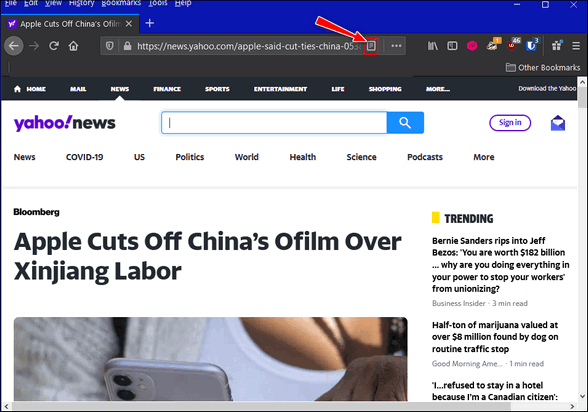Toggle Reader View icon in address bar
Screen dimensions: 588x412
[x=370, y=46]
